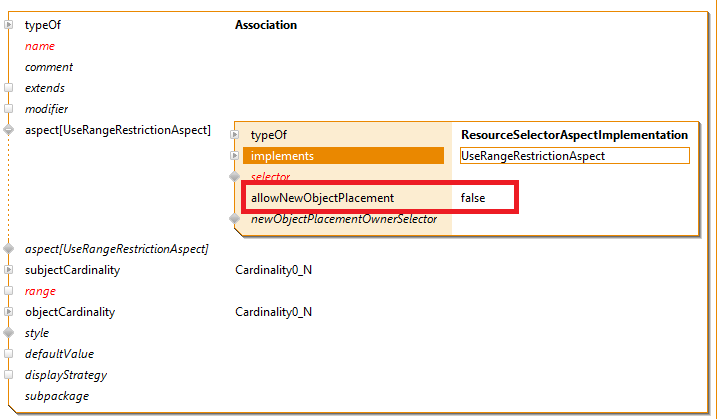Toggle the square marker next to range
717x419 pixels.
(x=9, y=291)
